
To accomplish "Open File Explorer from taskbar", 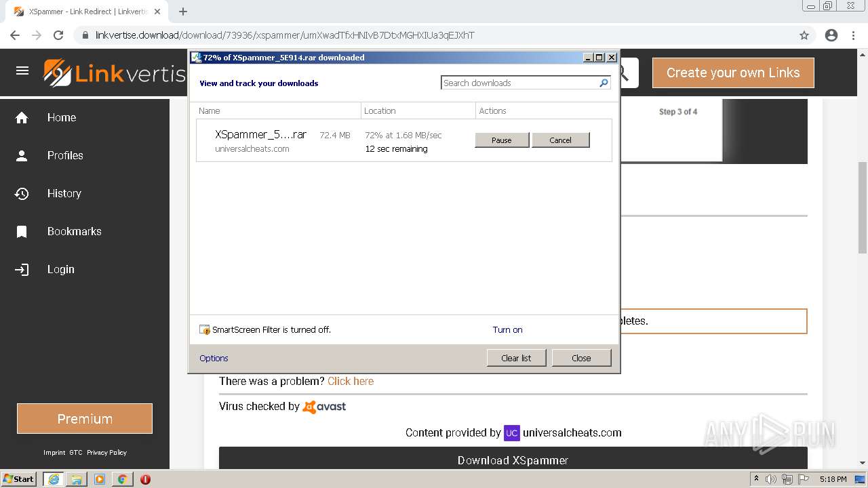I will [77, 479].
